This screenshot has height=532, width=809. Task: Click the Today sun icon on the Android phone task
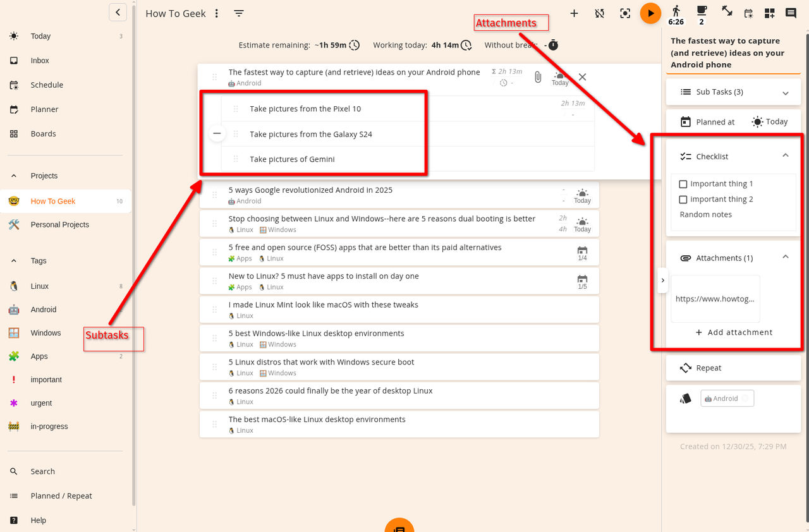(x=560, y=78)
